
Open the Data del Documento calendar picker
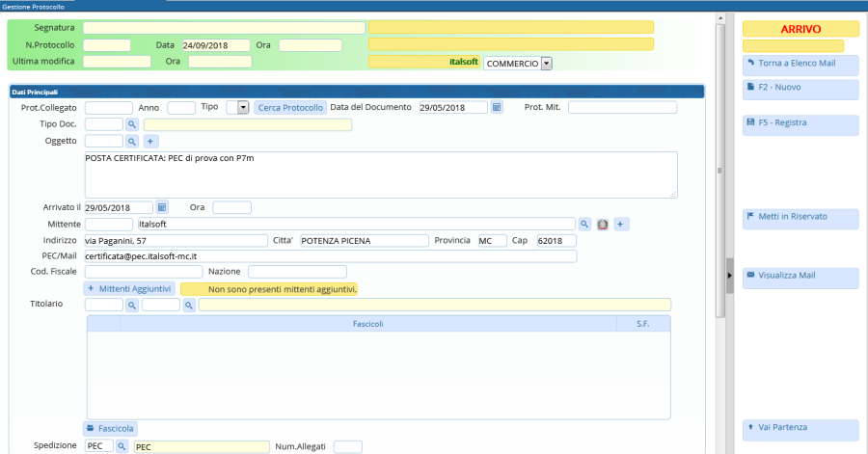pos(498,107)
